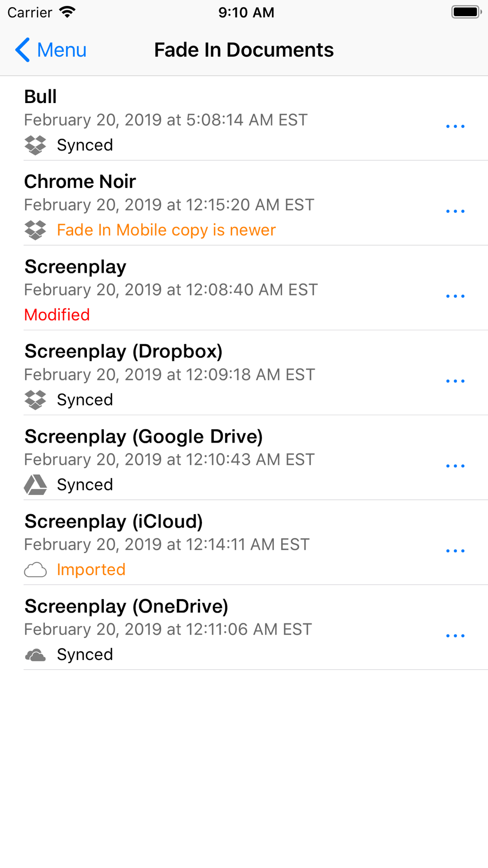Click the back chevron arrow
The width and height of the screenshot is (488, 868).
coord(22,50)
